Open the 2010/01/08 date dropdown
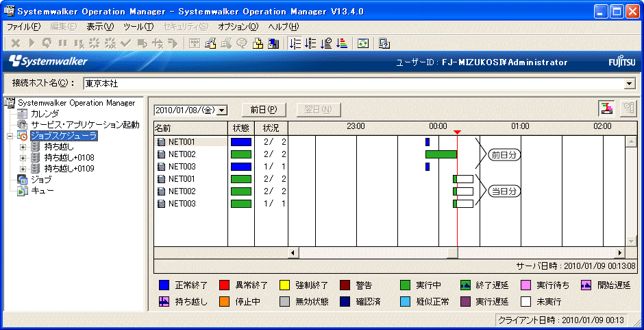 [x=222, y=110]
